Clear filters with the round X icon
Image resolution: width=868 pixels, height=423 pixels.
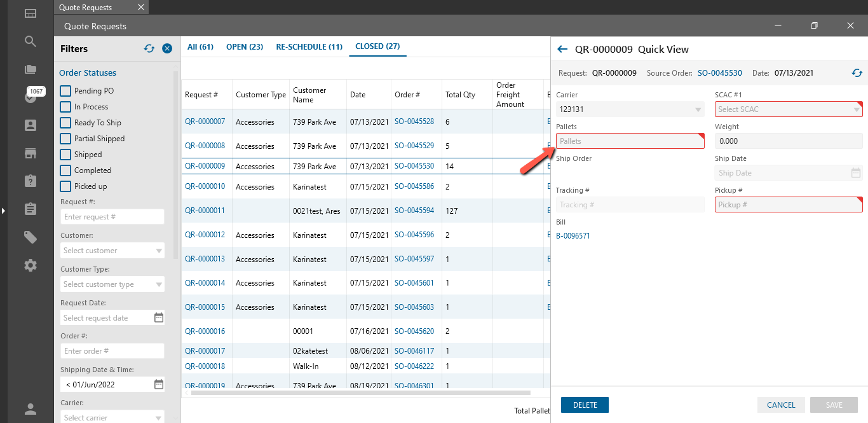point(167,48)
